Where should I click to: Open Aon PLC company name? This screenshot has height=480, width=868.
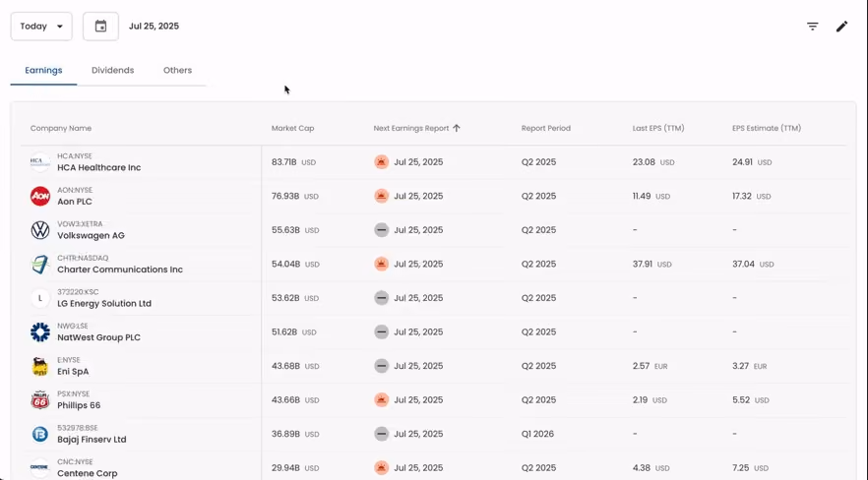click(75, 202)
